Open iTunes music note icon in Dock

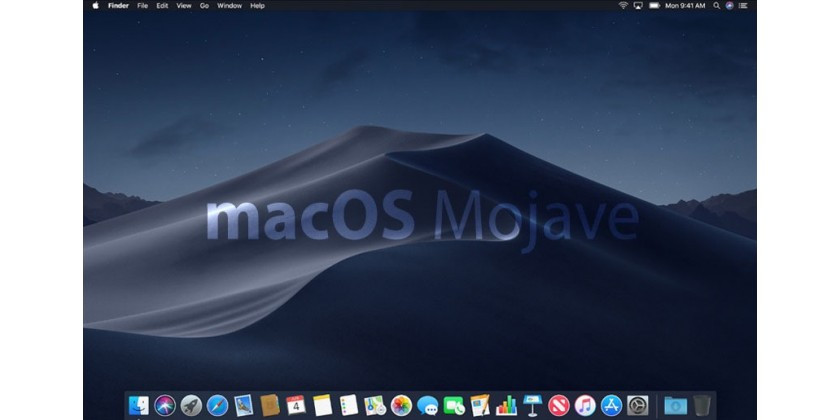click(x=585, y=406)
